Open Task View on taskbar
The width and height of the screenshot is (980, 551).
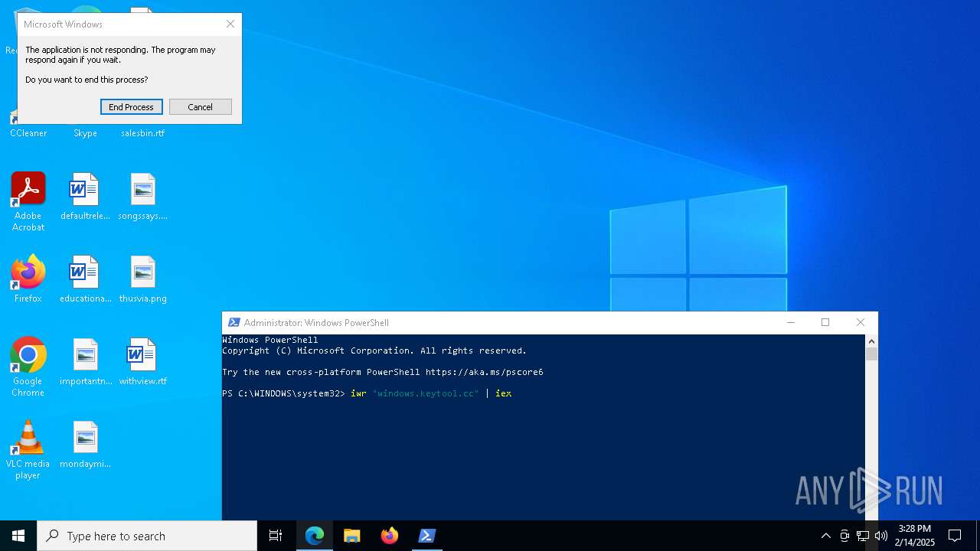tap(276, 536)
